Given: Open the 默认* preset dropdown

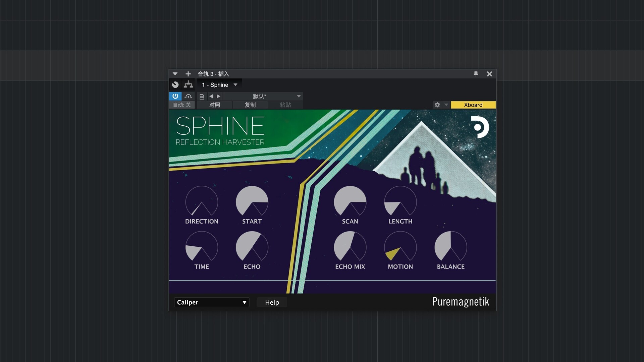Looking at the screenshot, I should tap(263, 96).
